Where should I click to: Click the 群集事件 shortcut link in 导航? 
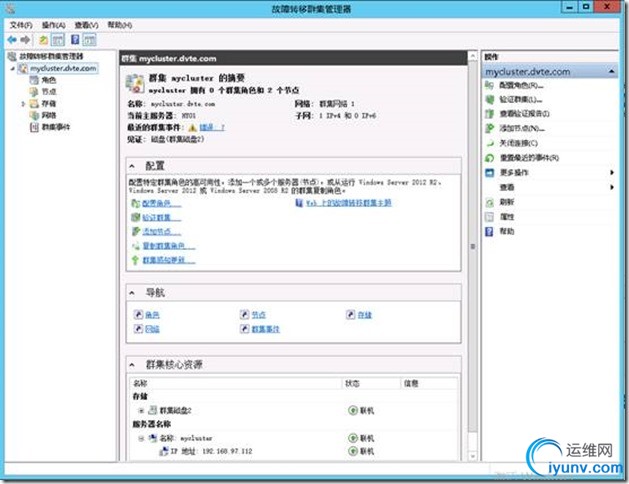tap(266, 329)
